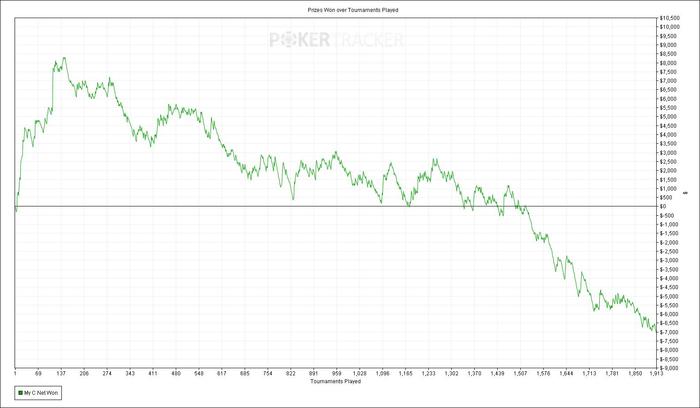Screen dimensions: 700x408
Task: Click the y-axis label '$9,500'
Action: 669,36
